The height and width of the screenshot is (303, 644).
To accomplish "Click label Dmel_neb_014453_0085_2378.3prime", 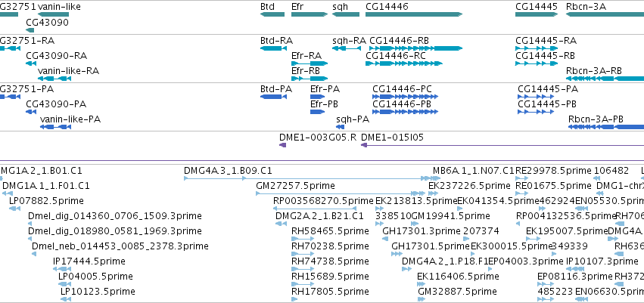I will coord(120,246).
